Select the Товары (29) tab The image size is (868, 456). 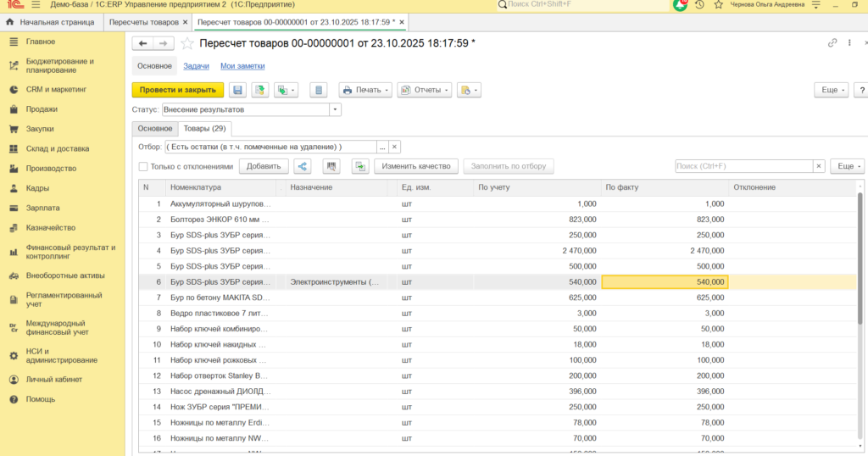click(x=205, y=128)
